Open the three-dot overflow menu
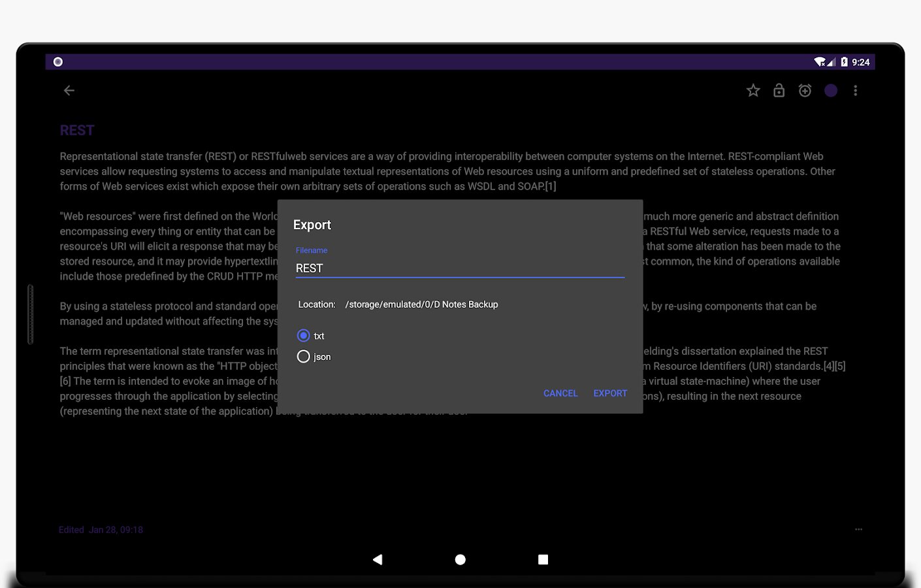The height and width of the screenshot is (588, 921). (856, 91)
